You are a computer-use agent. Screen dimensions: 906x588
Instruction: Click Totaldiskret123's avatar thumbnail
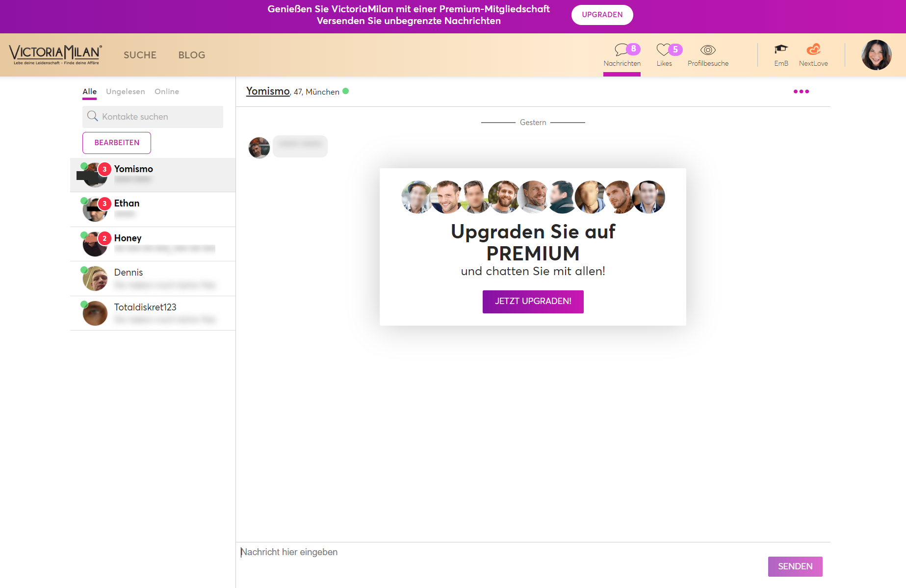[95, 313]
